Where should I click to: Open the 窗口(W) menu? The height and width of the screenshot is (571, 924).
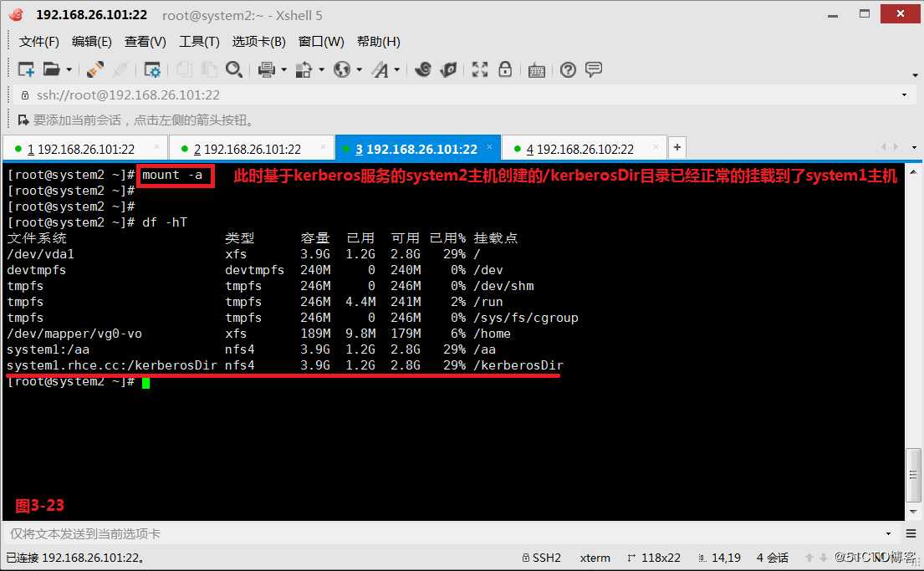pos(321,41)
